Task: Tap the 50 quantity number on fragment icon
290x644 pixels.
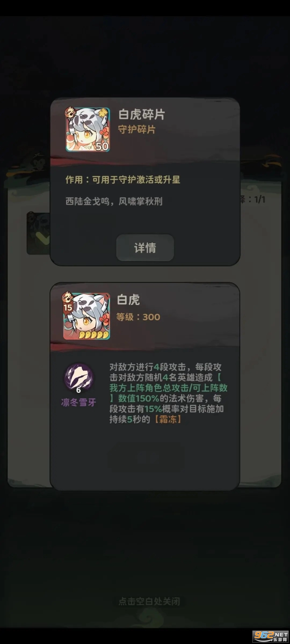Action: point(102,146)
